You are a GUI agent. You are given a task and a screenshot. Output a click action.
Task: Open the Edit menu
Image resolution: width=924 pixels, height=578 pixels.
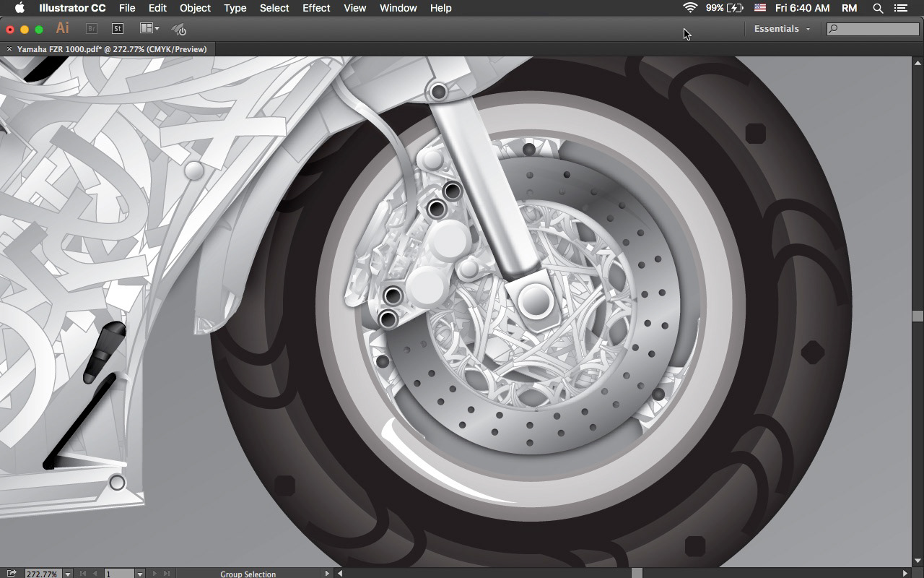[157, 8]
